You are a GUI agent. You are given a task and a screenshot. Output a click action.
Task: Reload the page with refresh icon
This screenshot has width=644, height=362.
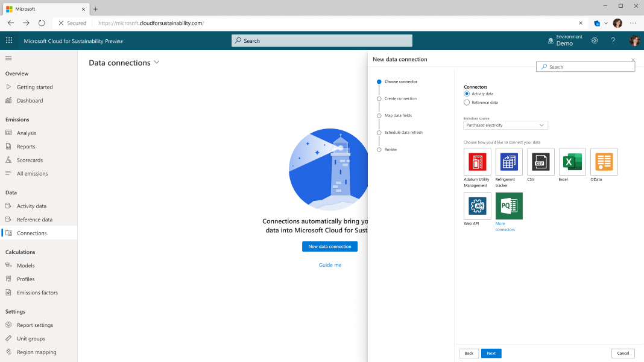click(x=42, y=23)
